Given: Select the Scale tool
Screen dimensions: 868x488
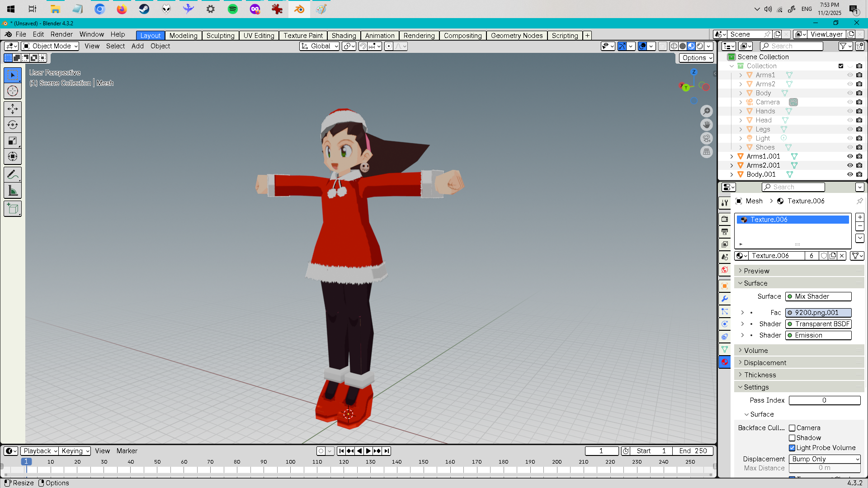Looking at the screenshot, I should coord(13,141).
